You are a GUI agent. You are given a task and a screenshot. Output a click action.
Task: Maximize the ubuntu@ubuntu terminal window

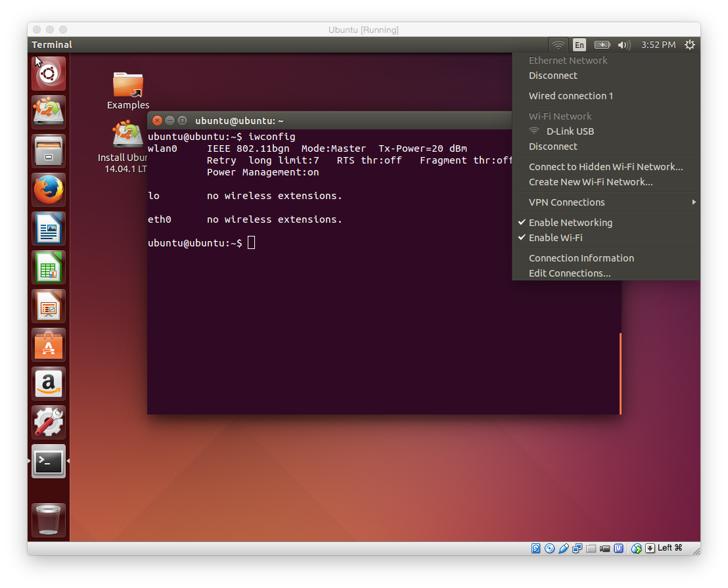coord(183,121)
